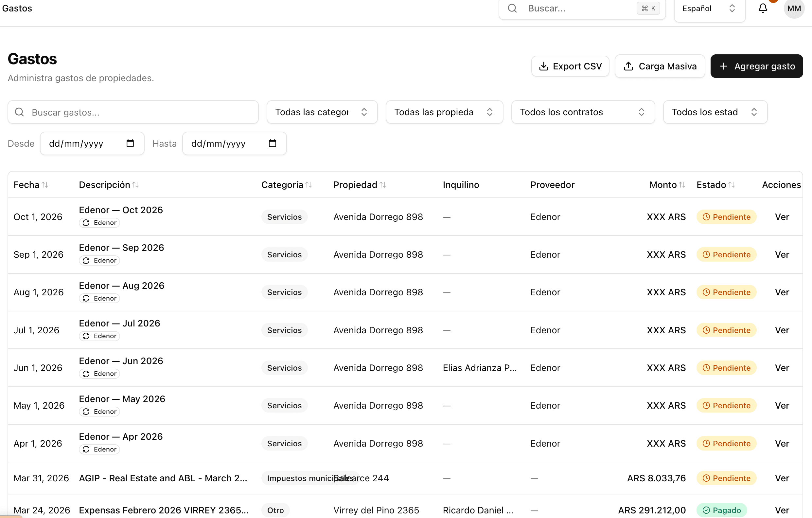
Task: Open the MM user avatar menu
Action: coord(794,8)
